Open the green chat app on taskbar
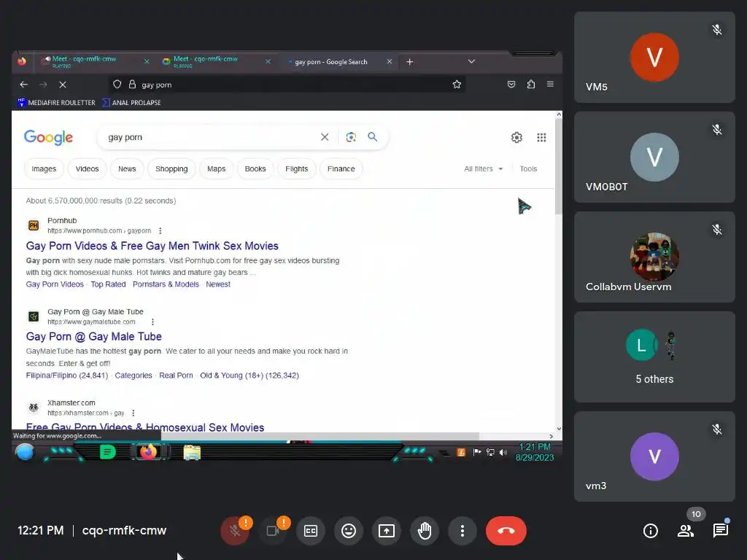 pos(108,452)
